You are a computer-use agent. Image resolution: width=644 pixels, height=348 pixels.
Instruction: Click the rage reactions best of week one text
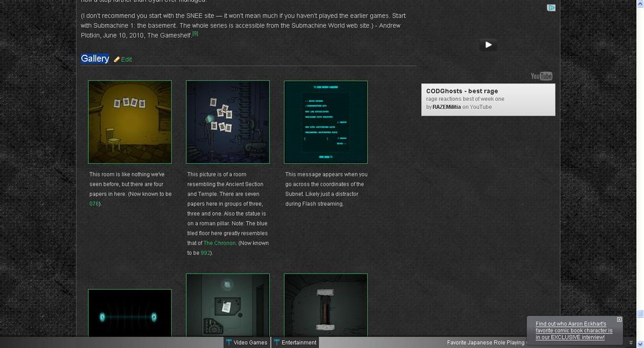465,99
